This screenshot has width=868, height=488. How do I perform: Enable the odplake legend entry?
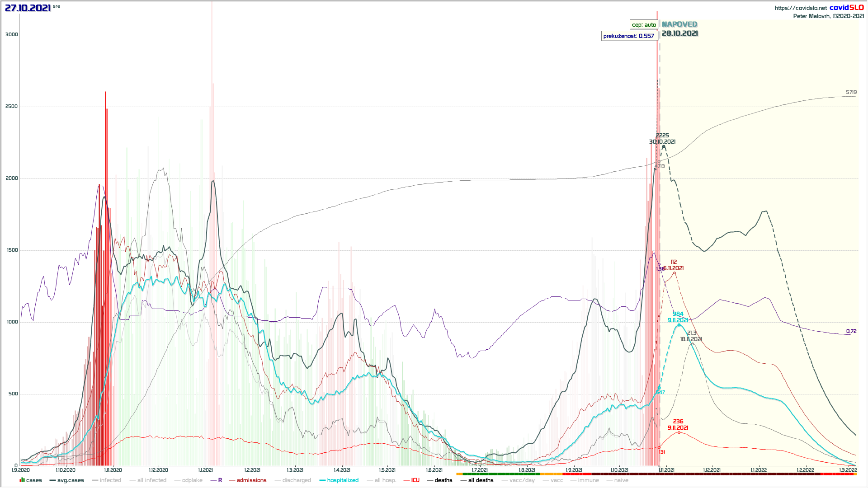pos(192,480)
